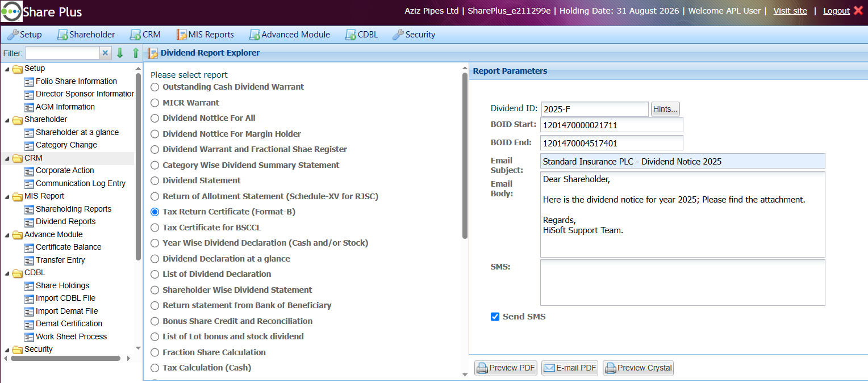Click the Import Demat File icon
Screen dimensions: 868x383
click(x=29, y=312)
